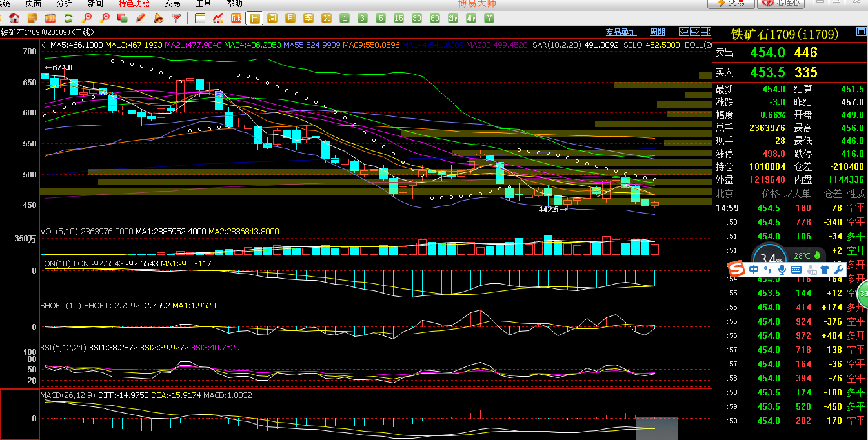The width and height of the screenshot is (868, 440).
Task: Open the IME soft keyboard icon
Action: coord(796,269)
